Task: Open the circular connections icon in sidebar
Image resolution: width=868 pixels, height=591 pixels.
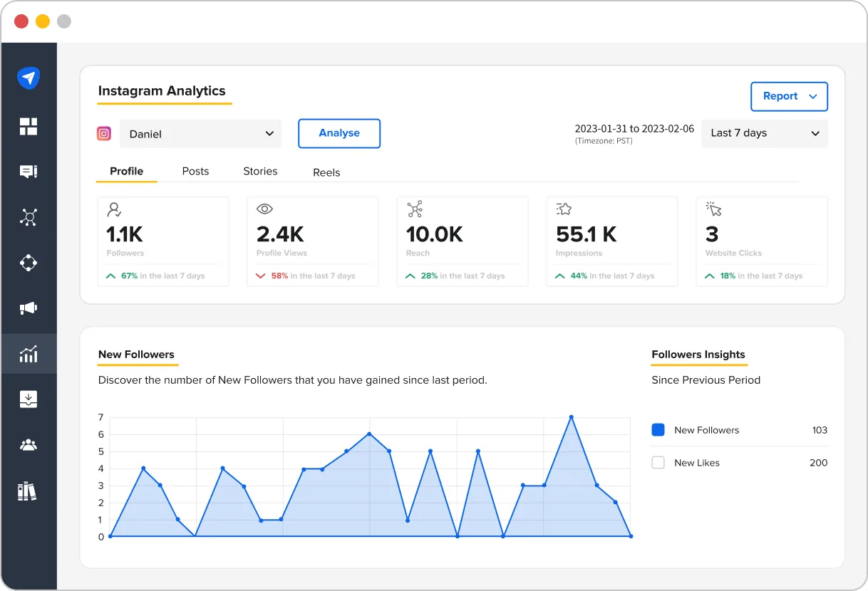Action: click(x=29, y=263)
